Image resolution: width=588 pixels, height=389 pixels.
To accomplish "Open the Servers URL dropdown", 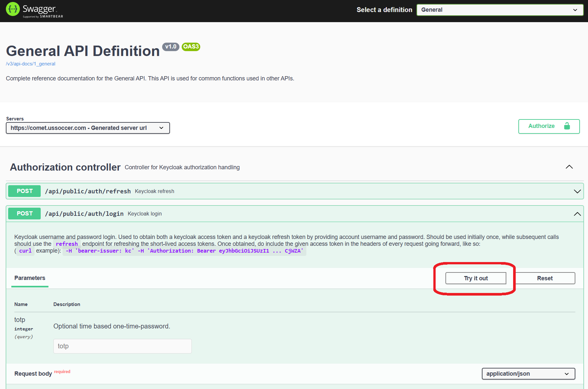I will click(88, 128).
